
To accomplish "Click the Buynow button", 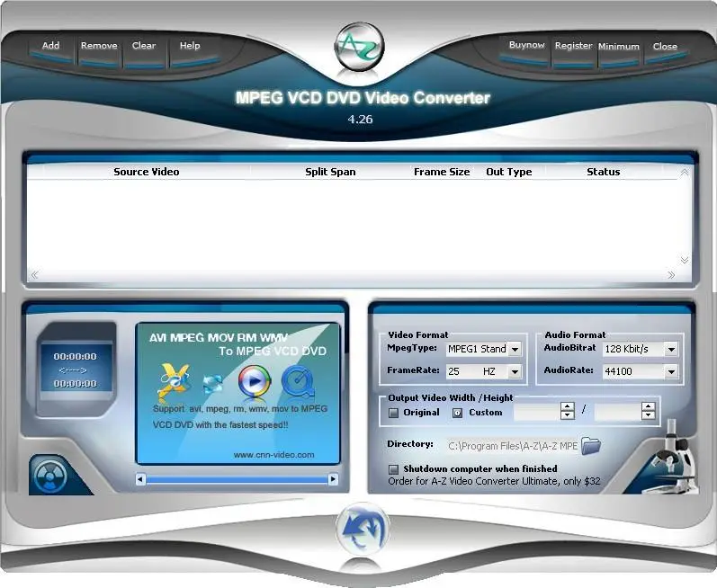I will [x=527, y=45].
